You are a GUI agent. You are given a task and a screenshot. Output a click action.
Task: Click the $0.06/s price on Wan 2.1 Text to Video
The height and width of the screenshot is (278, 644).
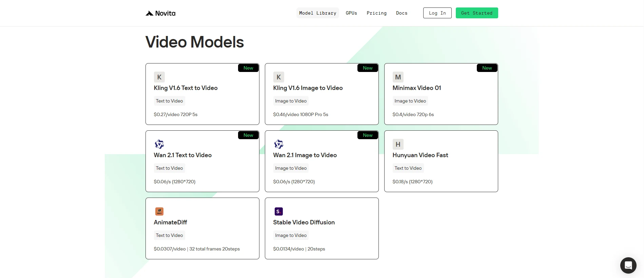click(175, 182)
